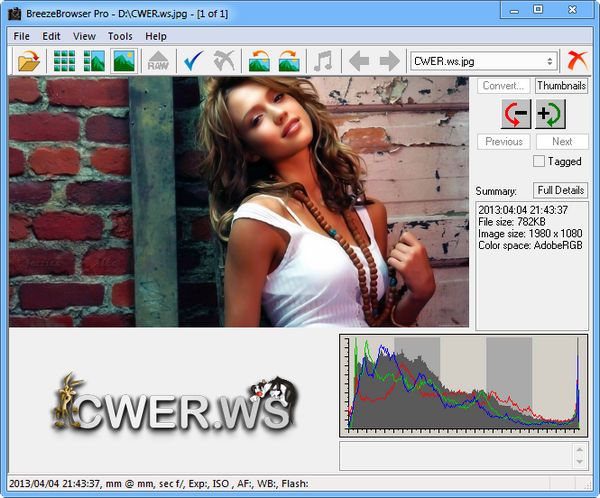Tag image with blue checkmark icon
This screenshot has height=498, width=600.
point(194,61)
